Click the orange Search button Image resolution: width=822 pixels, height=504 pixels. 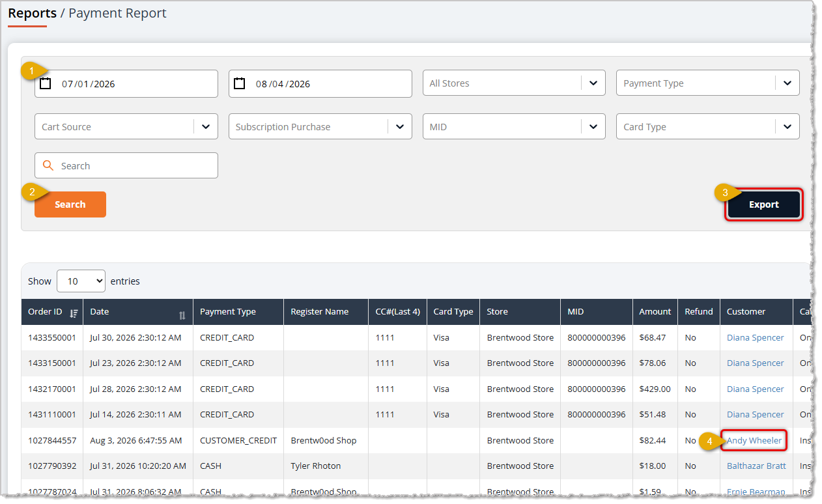click(70, 204)
